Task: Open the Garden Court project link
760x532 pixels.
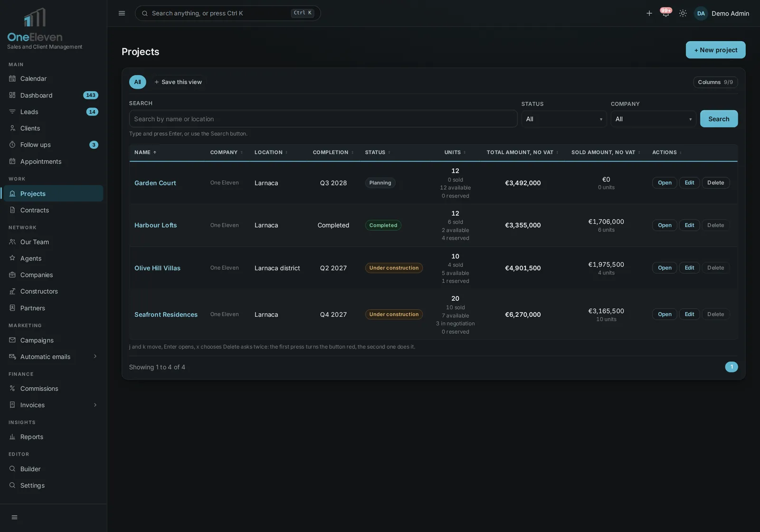Action: [x=155, y=183]
